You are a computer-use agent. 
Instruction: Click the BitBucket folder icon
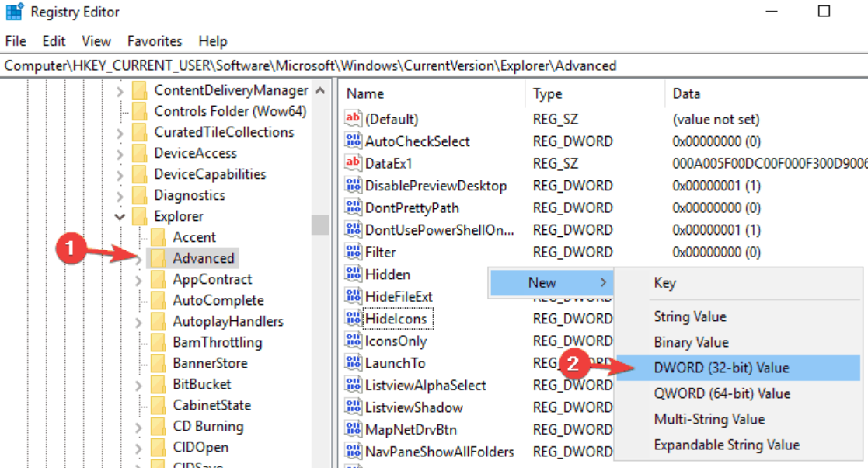click(x=159, y=385)
